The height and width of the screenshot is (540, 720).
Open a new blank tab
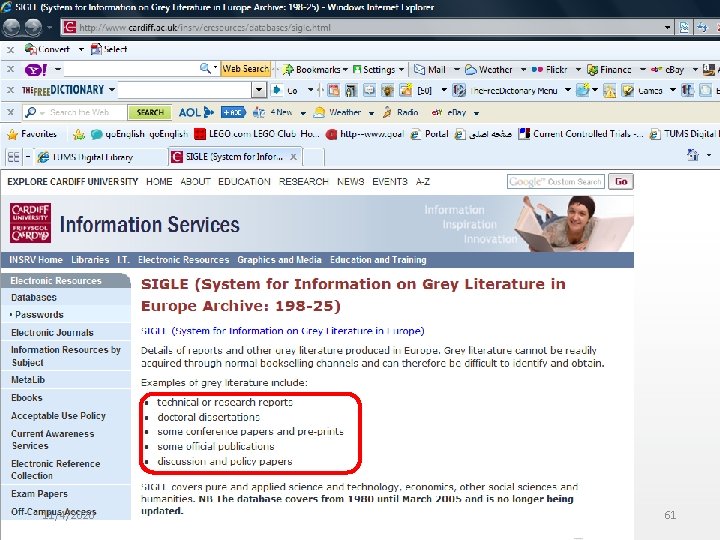tap(314, 157)
